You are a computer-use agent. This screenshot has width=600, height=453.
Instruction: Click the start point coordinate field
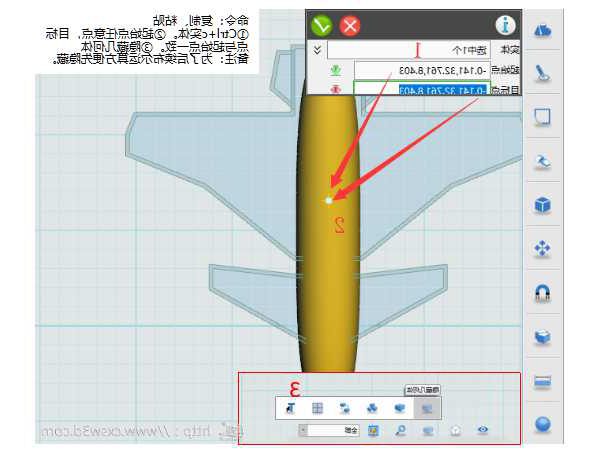pyautogui.click(x=422, y=70)
